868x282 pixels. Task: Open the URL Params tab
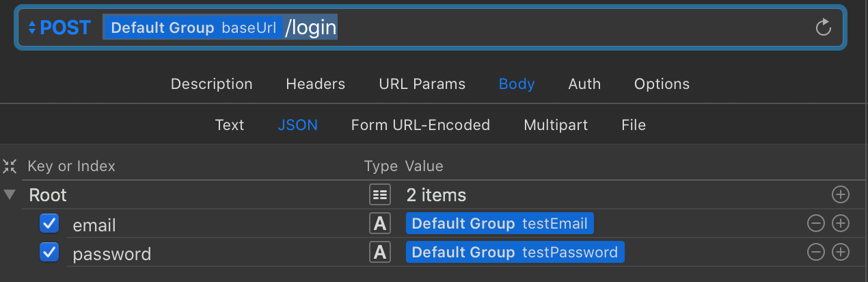tap(422, 84)
